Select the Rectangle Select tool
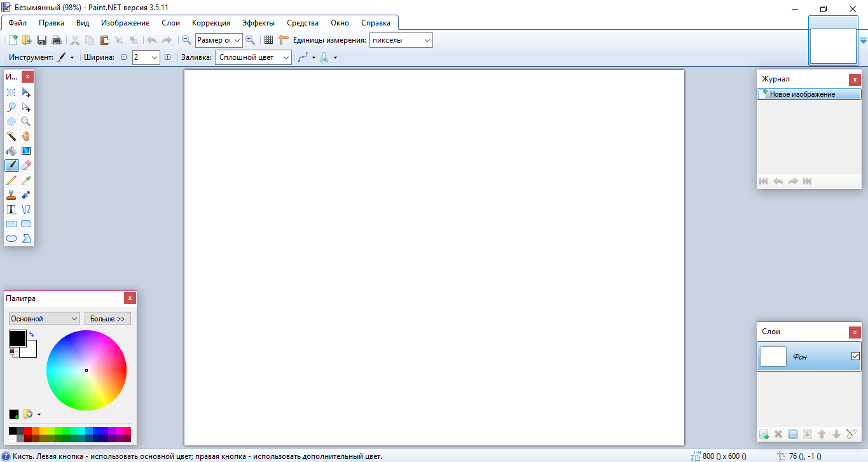Viewport: 868px width, 462px height. (11, 92)
